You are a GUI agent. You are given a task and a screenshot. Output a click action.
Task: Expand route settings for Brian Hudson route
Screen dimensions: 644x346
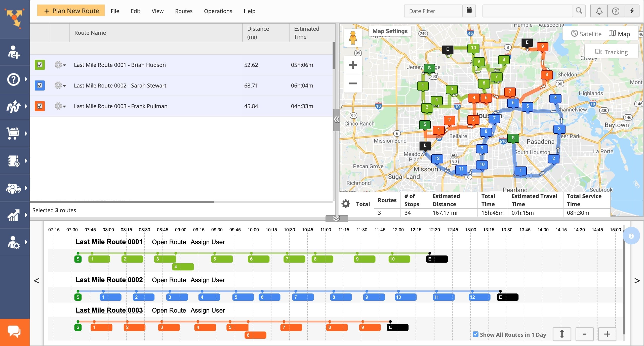59,65
